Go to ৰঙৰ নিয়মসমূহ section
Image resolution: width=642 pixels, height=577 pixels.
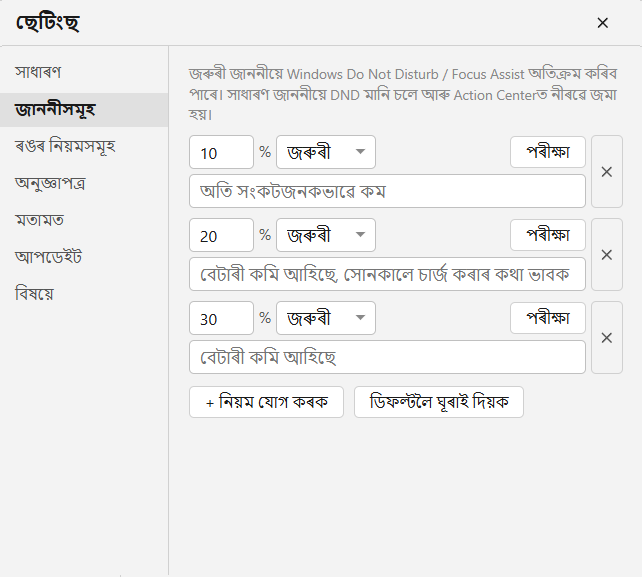(84, 147)
